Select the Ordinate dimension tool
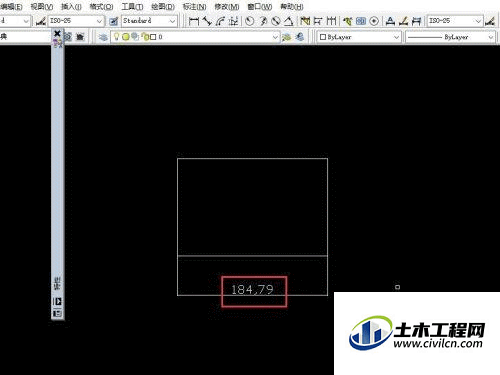 point(233,21)
